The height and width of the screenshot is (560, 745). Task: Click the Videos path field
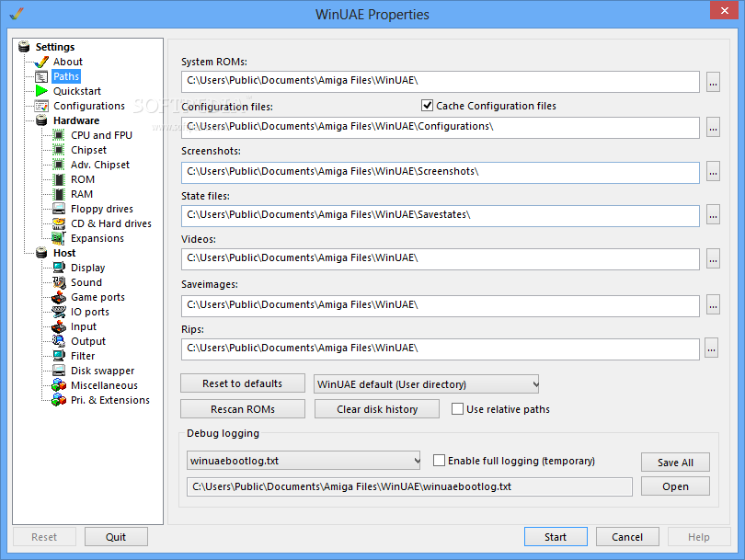pyautogui.click(x=440, y=259)
